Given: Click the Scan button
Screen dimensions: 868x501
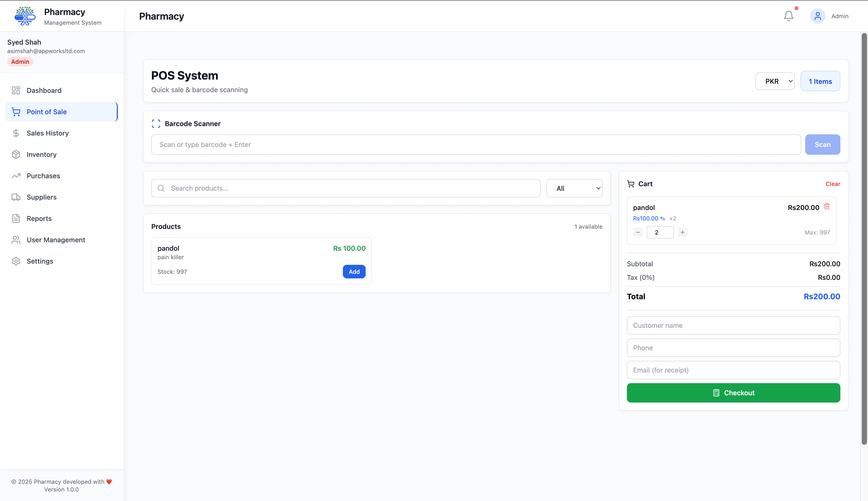Looking at the screenshot, I should click(823, 145).
